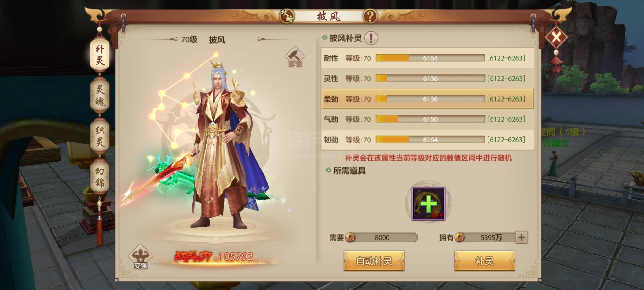The width and height of the screenshot is (644, 290).
Task: Switch to the 灵魄 lantern tab
Action: point(100,95)
